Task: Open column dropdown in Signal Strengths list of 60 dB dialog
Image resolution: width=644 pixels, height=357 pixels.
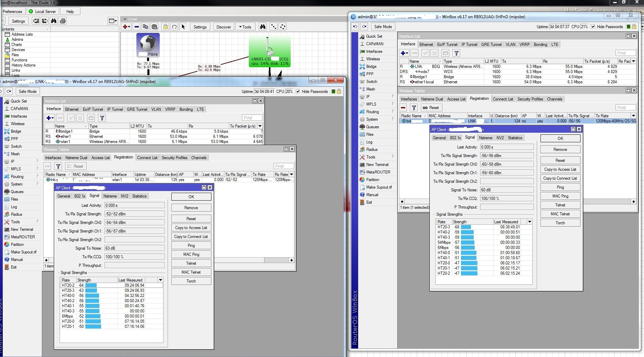Action: tap(530, 222)
